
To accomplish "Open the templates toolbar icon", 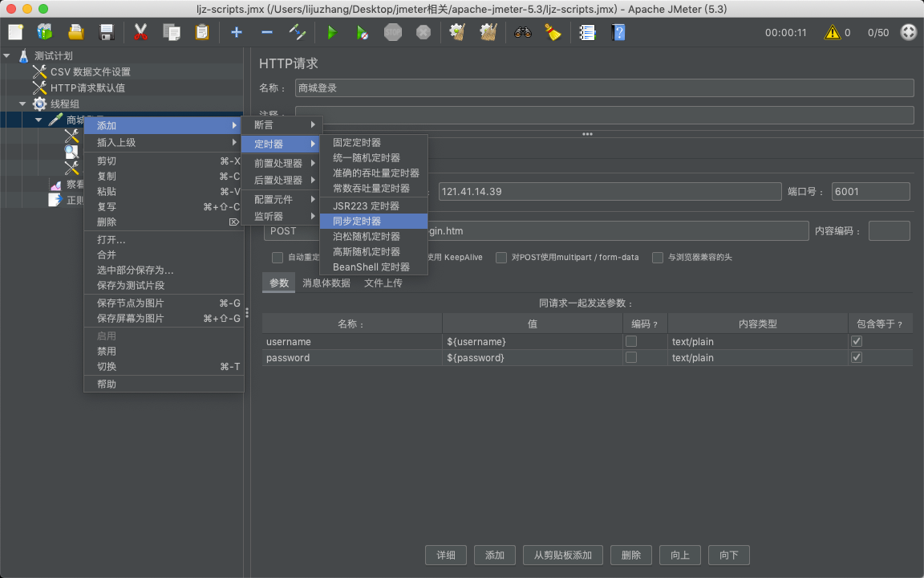I will 45,32.
